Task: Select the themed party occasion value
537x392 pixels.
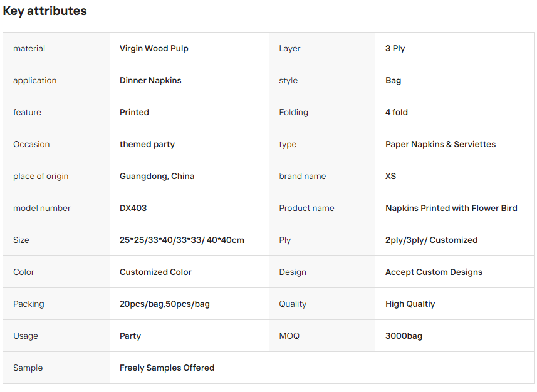Action: (147, 145)
